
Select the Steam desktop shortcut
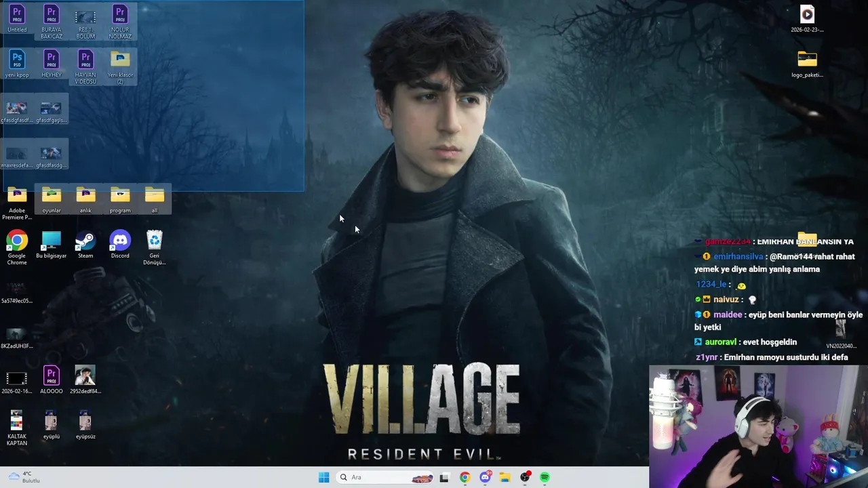(85, 245)
